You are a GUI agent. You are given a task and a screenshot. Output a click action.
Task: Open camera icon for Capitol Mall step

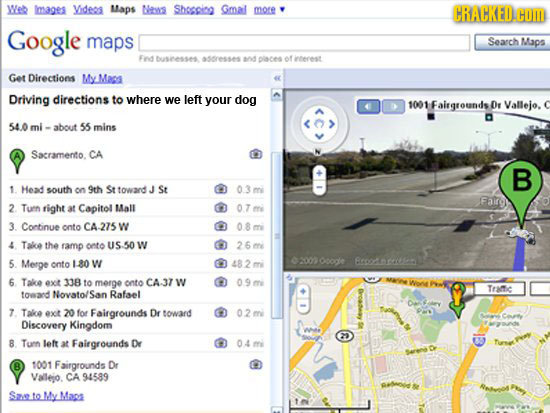tap(221, 208)
